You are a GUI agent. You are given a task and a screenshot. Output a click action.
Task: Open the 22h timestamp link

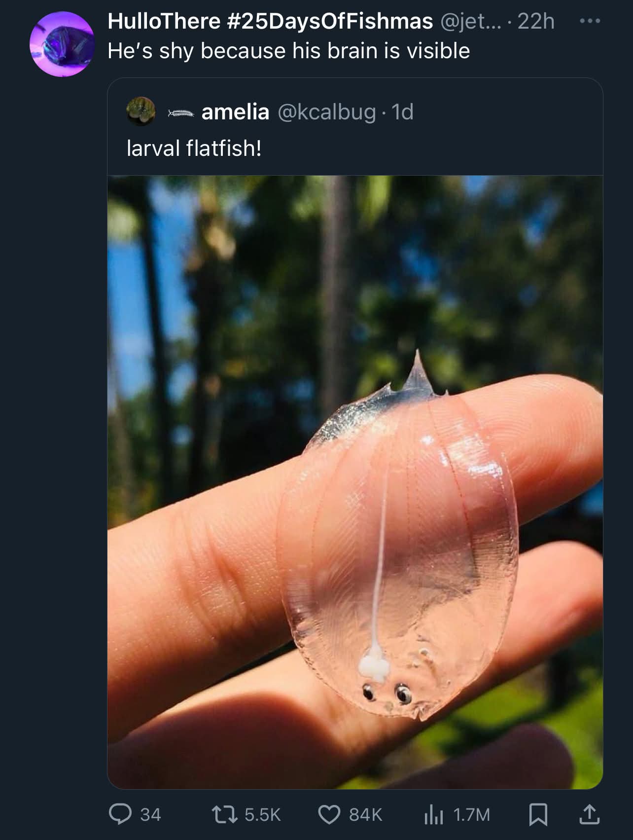coord(536,22)
